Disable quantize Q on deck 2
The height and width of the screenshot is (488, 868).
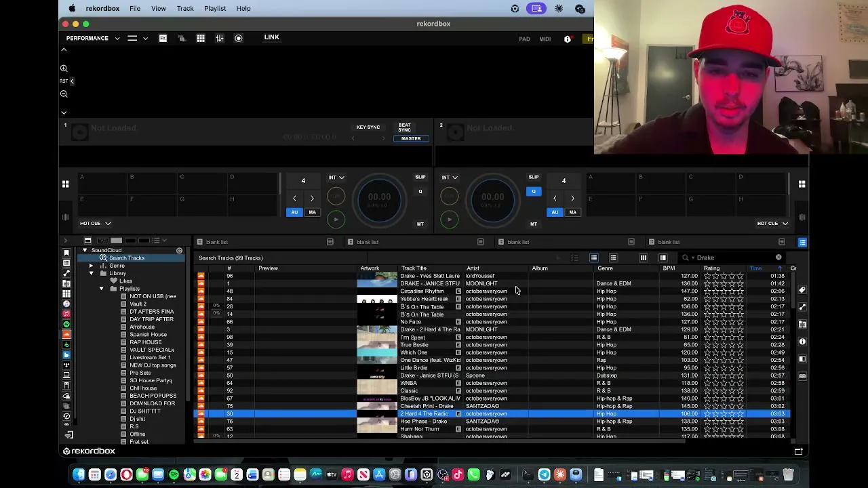pyautogui.click(x=534, y=192)
